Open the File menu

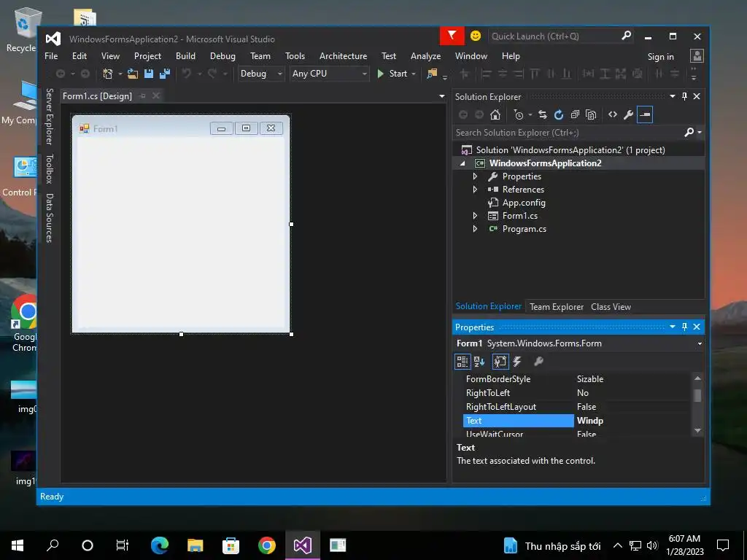coord(51,56)
